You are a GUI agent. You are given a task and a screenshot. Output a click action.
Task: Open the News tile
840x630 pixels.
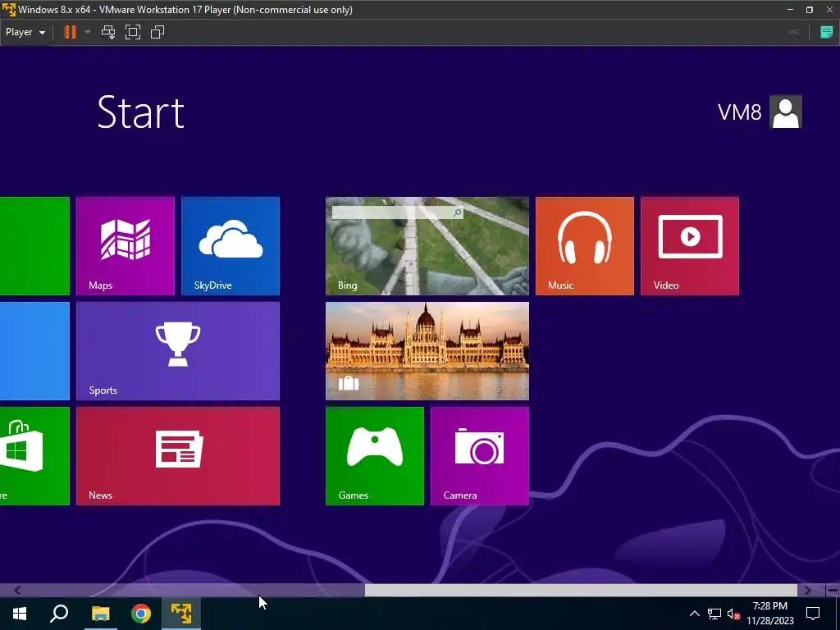(x=178, y=456)
